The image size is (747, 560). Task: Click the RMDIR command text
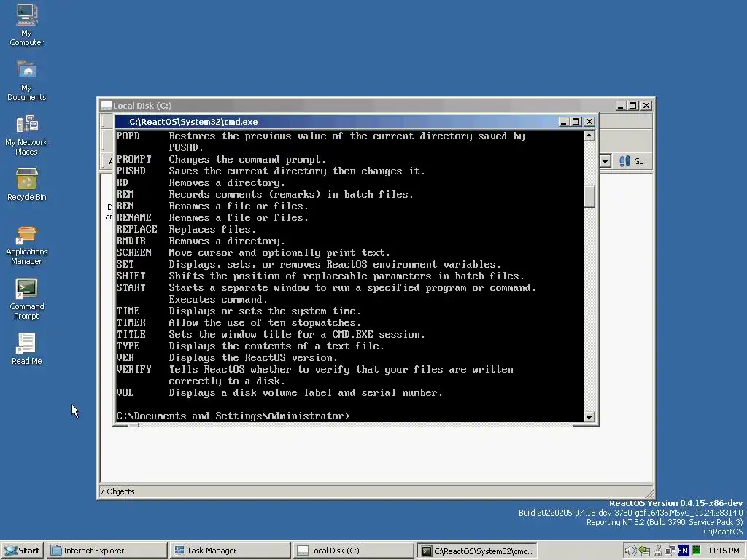pos(131,241)
